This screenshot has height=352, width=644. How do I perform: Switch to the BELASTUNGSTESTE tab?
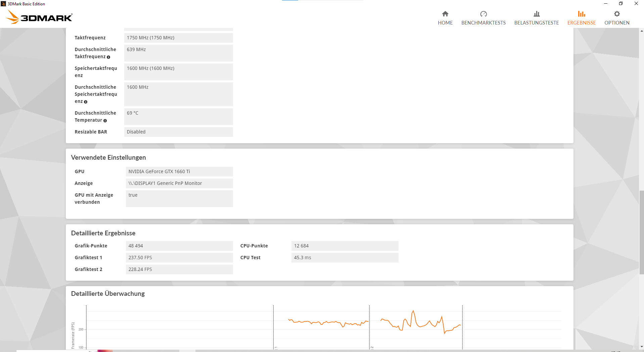tap(537, 23)
